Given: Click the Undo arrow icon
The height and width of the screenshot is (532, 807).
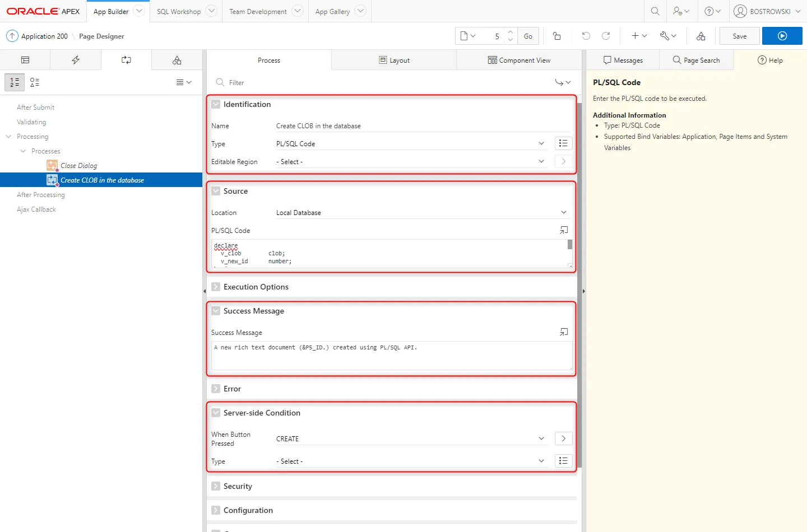Looking at the screenshot, I should [586, 36].
